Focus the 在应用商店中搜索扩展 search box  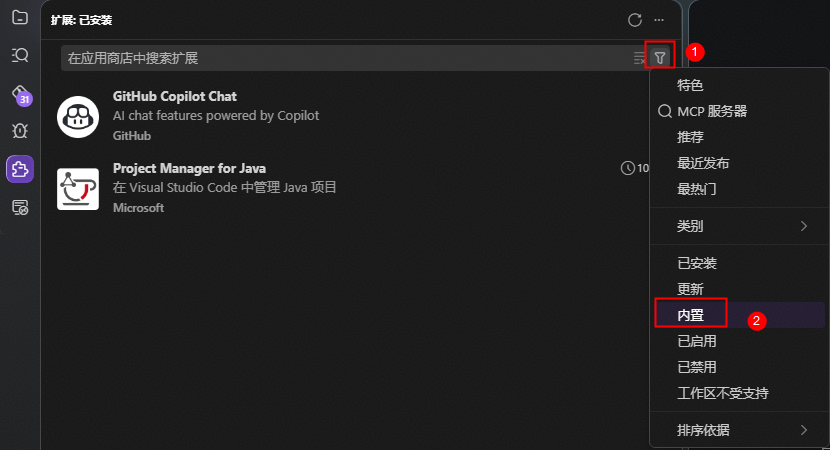point(347,58)
